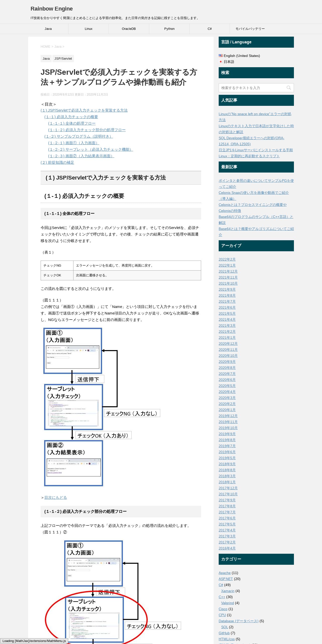Open the Python navigation menu item
Viewport: 322px width, 644px height.
(169, 29)
